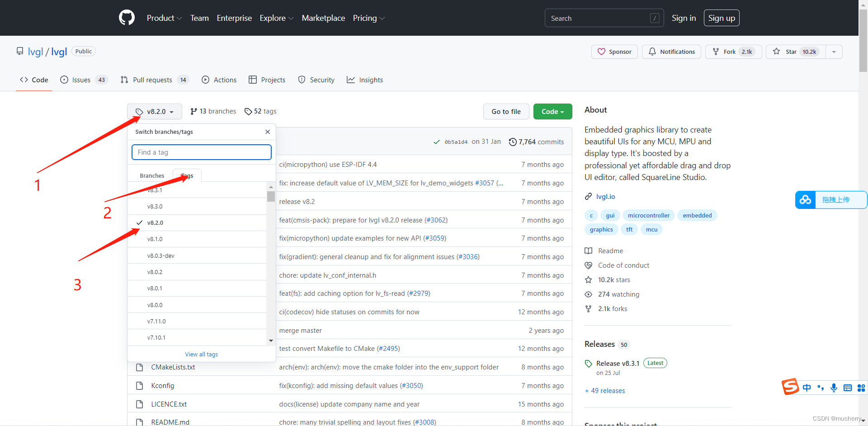The image size is (868, 426).
Task: Expand the Pricing menu
Action: [368, 18]
